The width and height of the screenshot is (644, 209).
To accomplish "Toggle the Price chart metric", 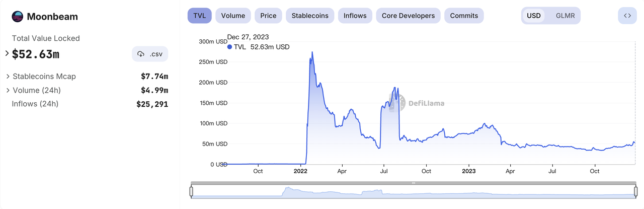I will [x=268, y=16].
